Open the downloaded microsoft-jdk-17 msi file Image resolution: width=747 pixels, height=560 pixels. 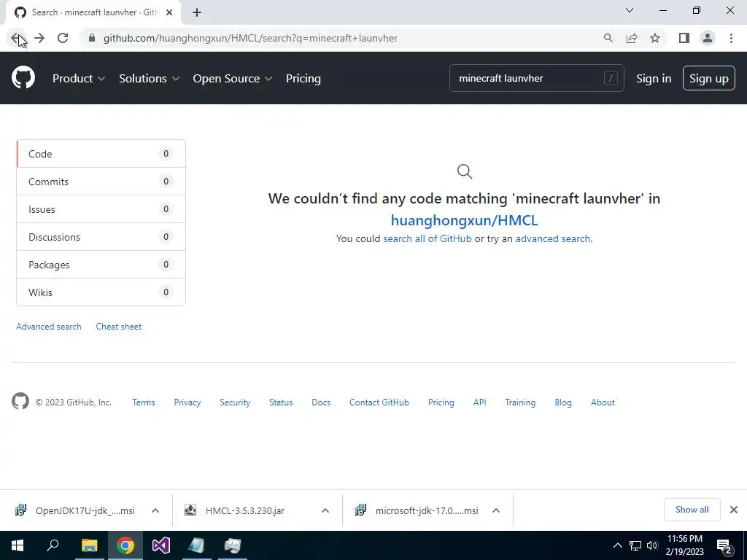[x=417, y=510]
